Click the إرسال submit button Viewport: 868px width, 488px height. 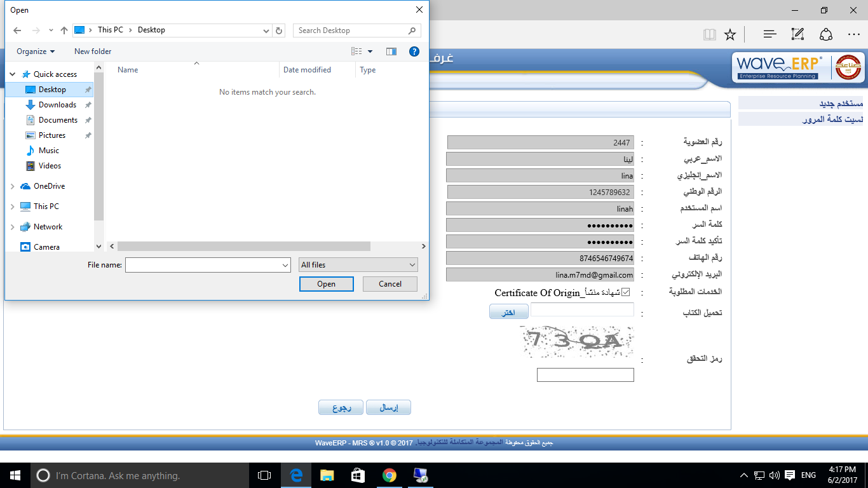(388, 408)
